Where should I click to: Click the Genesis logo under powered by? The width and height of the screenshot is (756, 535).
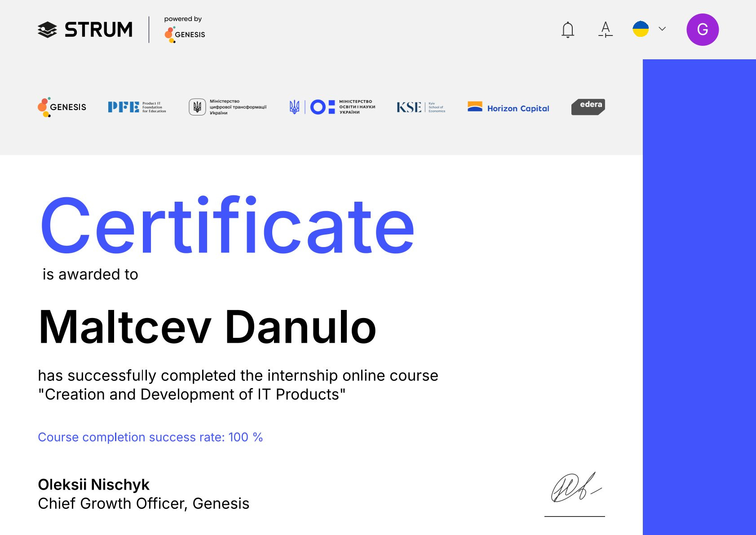tap(185, 35)
